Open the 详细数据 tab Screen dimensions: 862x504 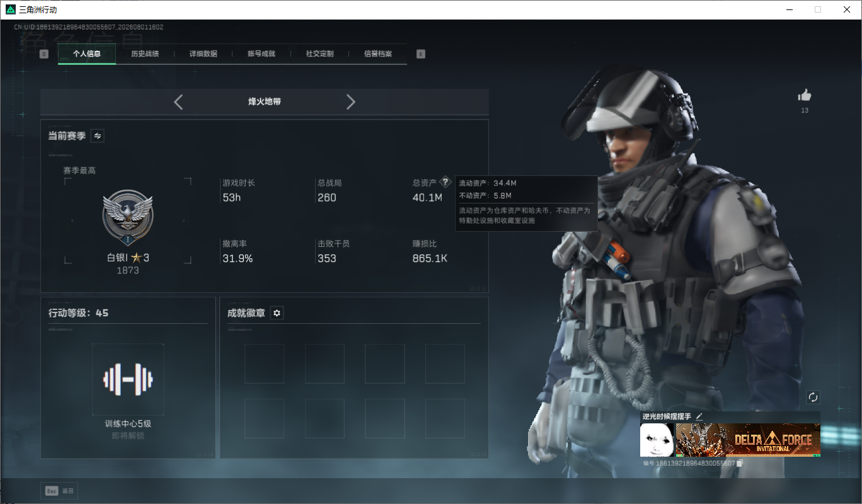point(204,54)
